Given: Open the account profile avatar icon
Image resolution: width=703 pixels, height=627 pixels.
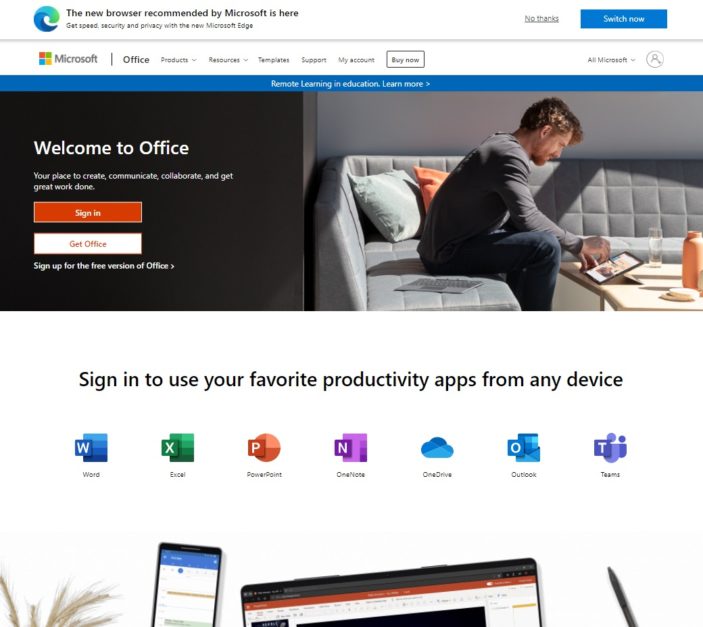Looking at the screenshot, I should click(655, 59).
